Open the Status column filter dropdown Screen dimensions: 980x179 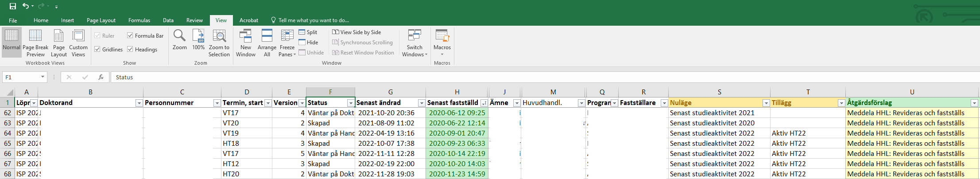350,103
